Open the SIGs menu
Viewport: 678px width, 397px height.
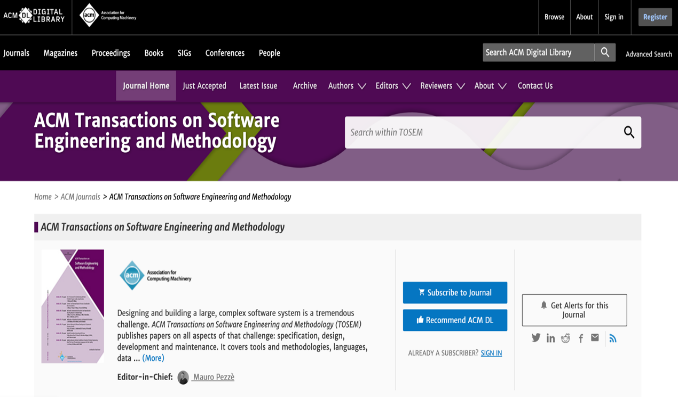(x=184, y=53)
